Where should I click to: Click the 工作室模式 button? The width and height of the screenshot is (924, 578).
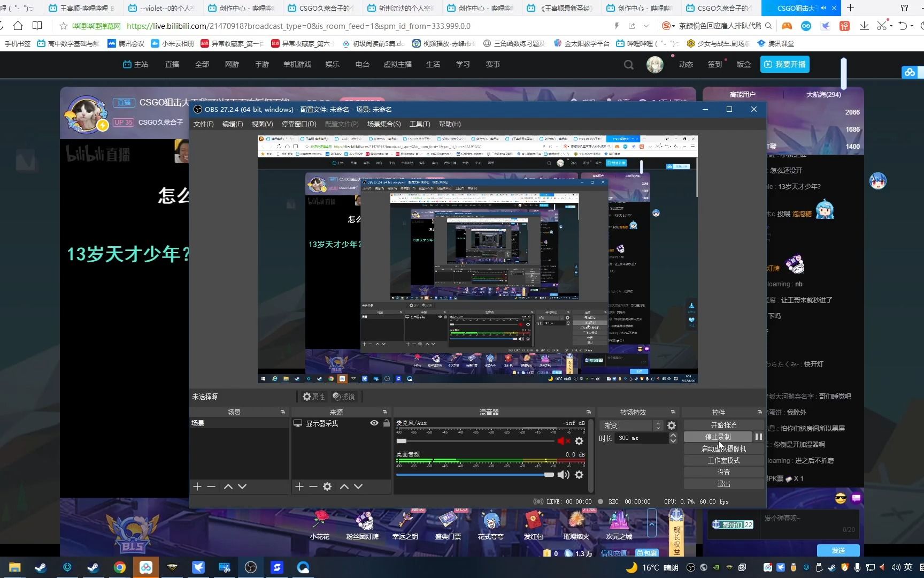pyautogui.click(x=724, y=460)
